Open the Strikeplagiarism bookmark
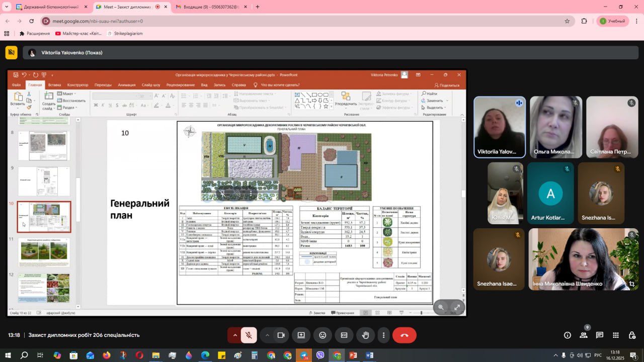The width and height of the screenshot is (644, 362). pyautogui.click(x=125, y=34)
